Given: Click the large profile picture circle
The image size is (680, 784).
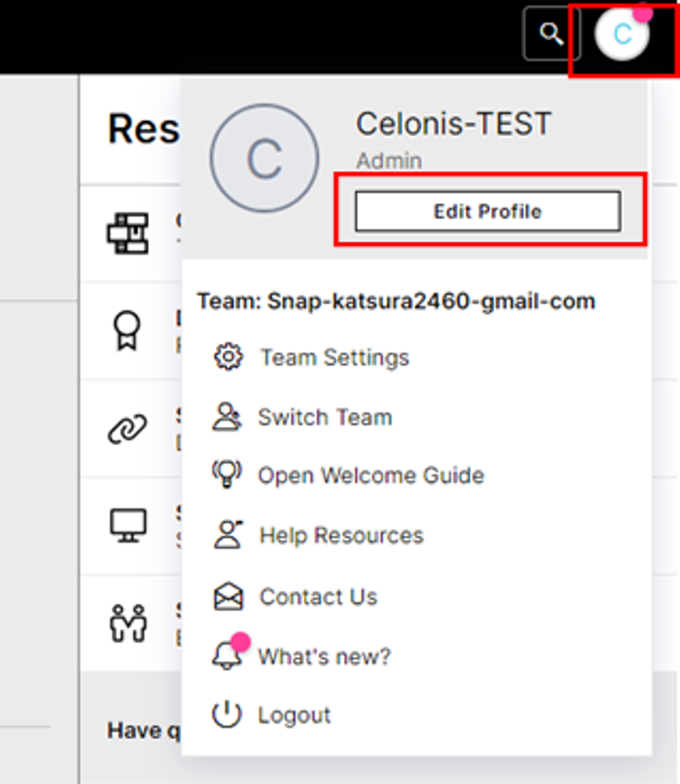Looking at the screenshot, I should [x=264, y=158].
